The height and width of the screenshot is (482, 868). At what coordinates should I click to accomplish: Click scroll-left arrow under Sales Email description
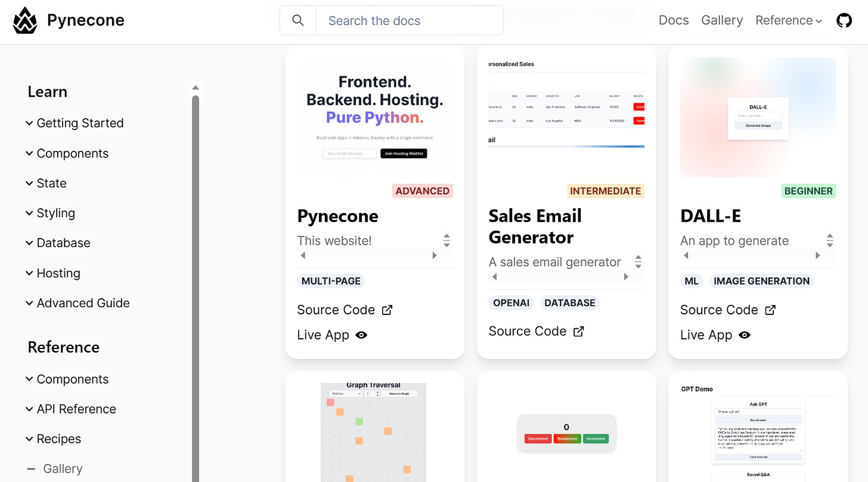495,277
